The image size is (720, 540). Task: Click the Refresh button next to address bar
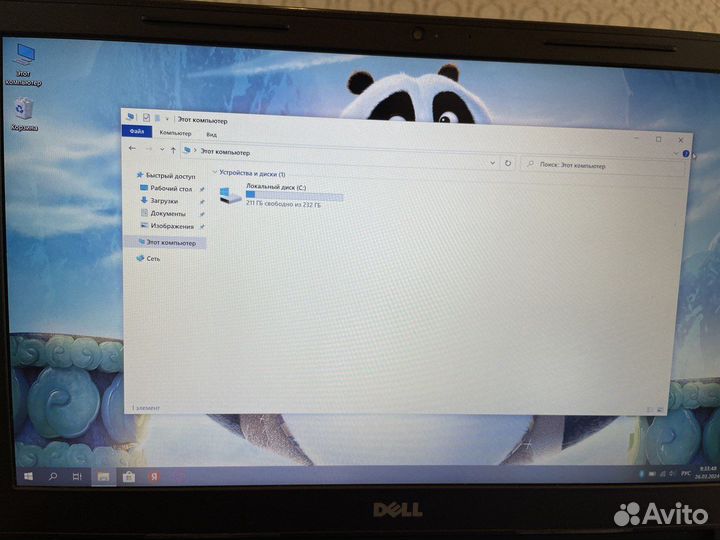pyautogui.click(x=508, y=162)
